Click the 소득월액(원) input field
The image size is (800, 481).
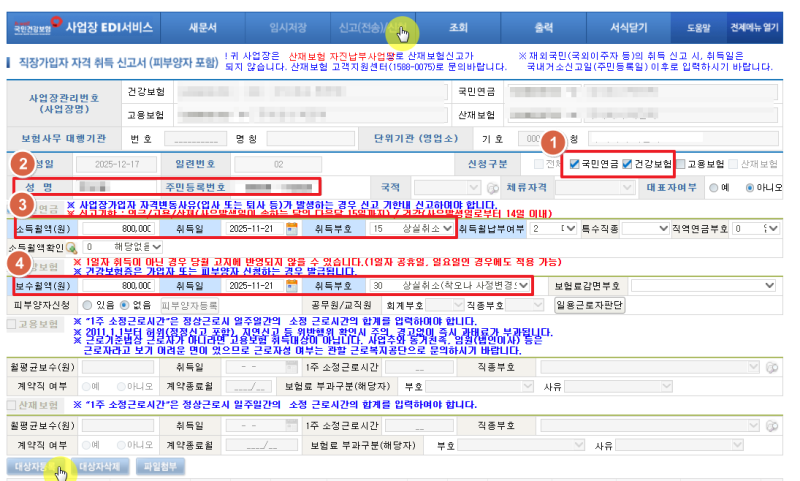coord(117,229)
